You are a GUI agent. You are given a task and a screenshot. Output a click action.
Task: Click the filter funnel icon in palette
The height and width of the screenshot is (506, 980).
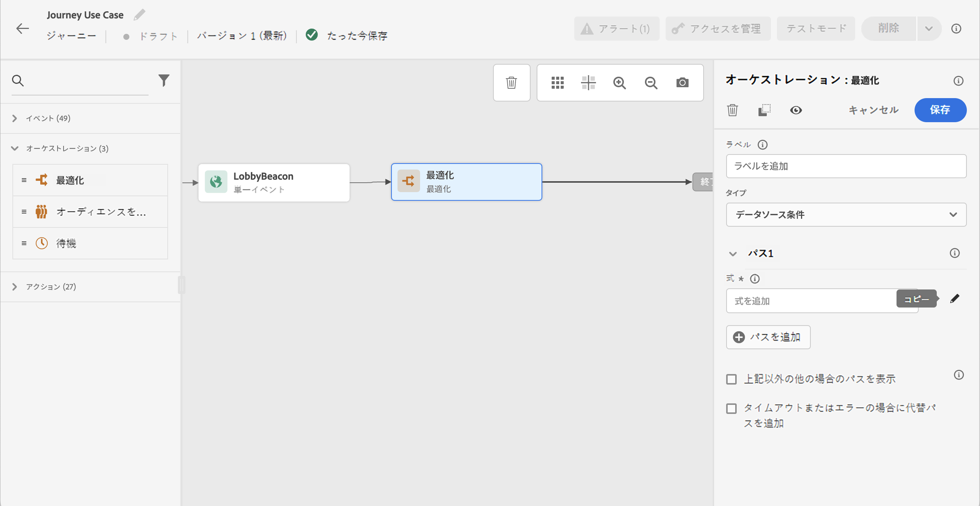point(164,80)
